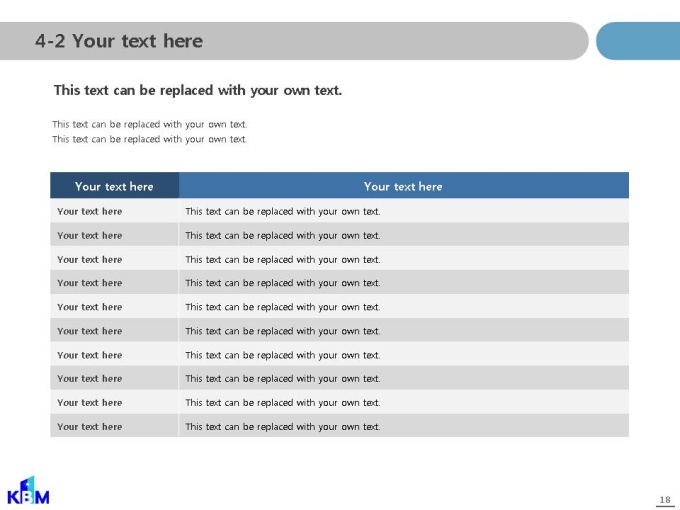
Task: Select the eighth row label cell
Action: click(x=114, y=378)
